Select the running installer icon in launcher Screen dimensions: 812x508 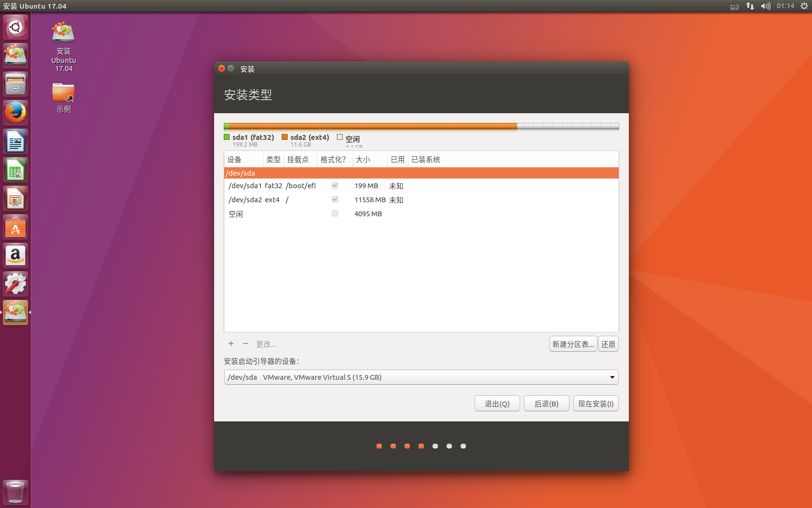click(15, 313)
